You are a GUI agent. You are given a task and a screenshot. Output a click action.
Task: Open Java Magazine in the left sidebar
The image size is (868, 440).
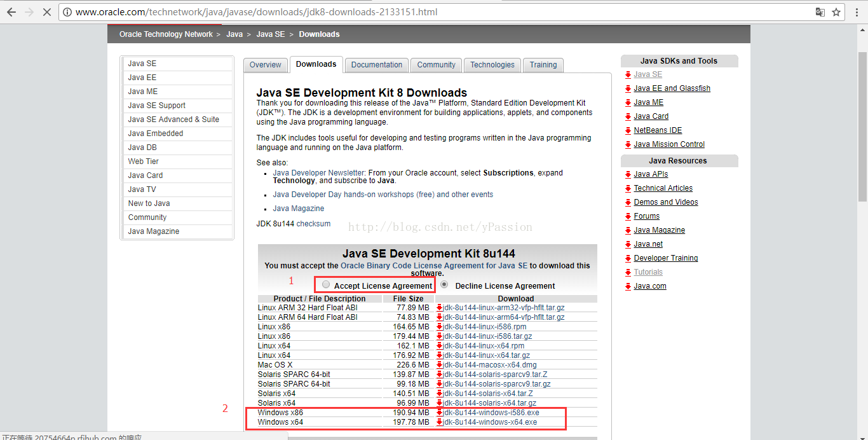[177, 231]
